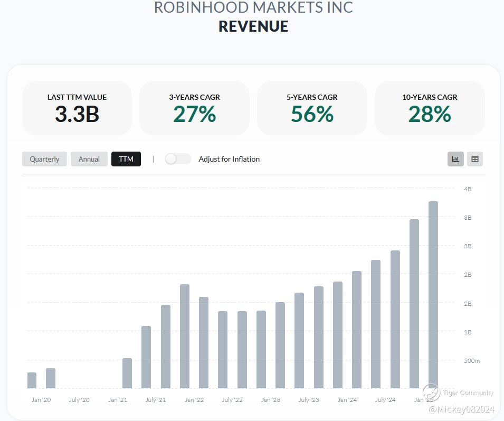The height and width of the screenshot is (421, 504).
Task: Click the "ROBINHOOD MARKETS INC" title
Action: tap(254, 7)
